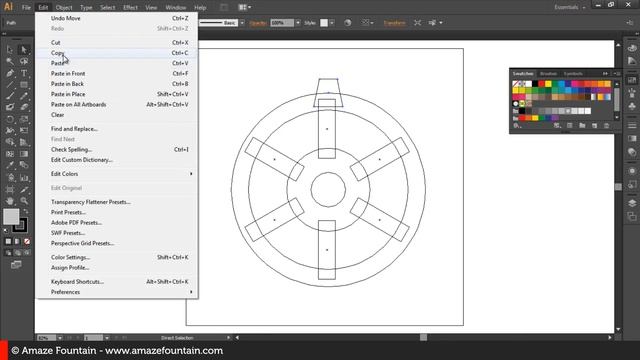The image size is (640, 360).
Task: Set paint mode to Color
Action: click(8, 242)
